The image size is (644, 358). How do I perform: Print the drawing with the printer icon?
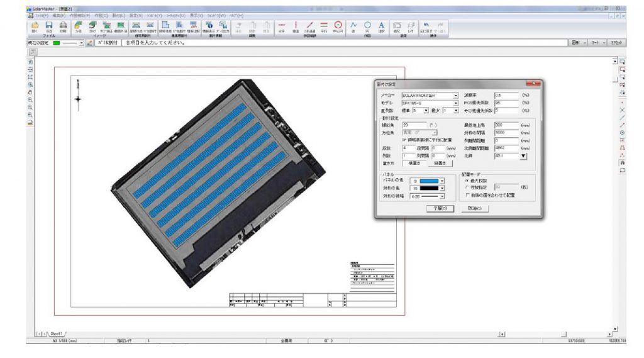point(63,26)
